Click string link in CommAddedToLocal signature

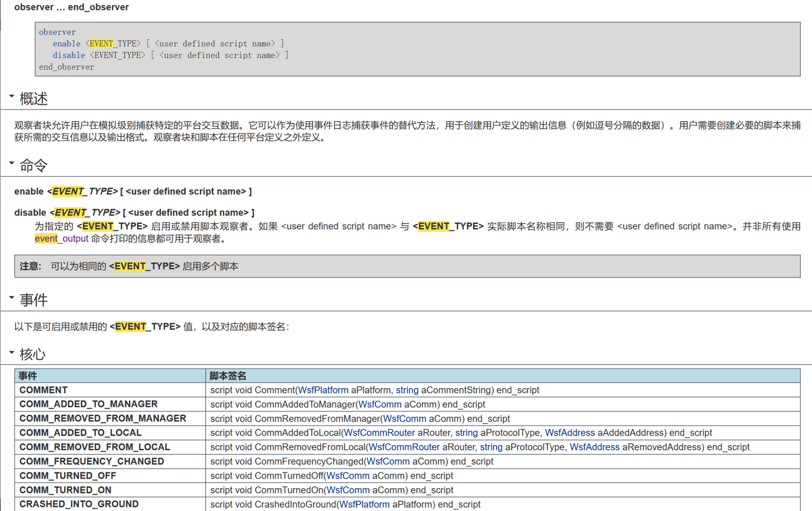(467, 433)
